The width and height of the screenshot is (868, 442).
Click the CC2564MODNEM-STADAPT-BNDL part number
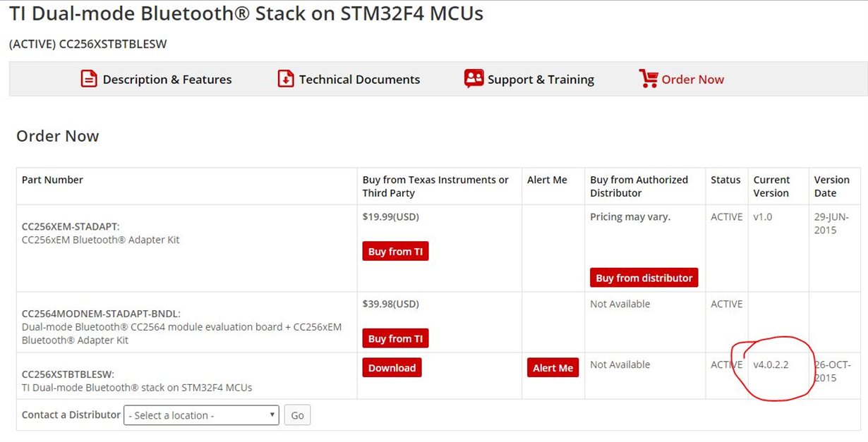pyautogui.click(x=100, y=314)
